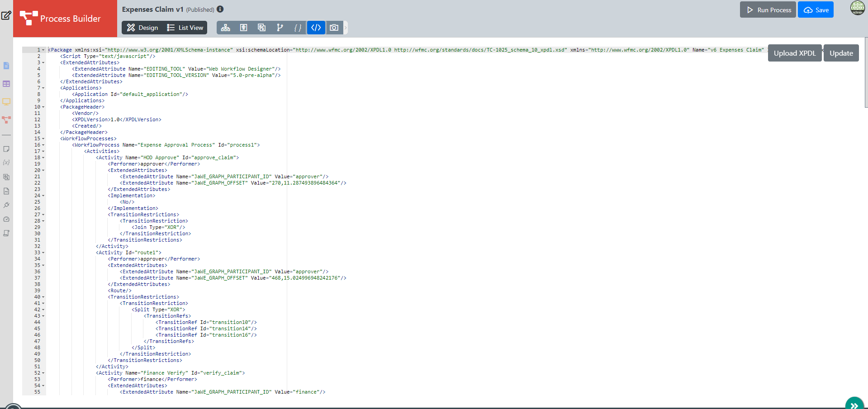Image resolution: width=868 pixels, height=409 pixels.
Task: Click the Update button
Action: click(841, 53)
